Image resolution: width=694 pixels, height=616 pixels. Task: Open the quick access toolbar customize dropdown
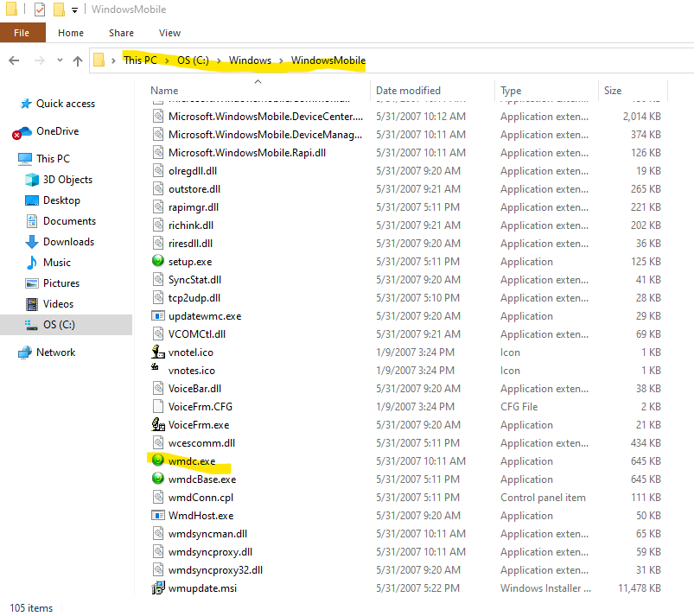click(x=74, y=10)
